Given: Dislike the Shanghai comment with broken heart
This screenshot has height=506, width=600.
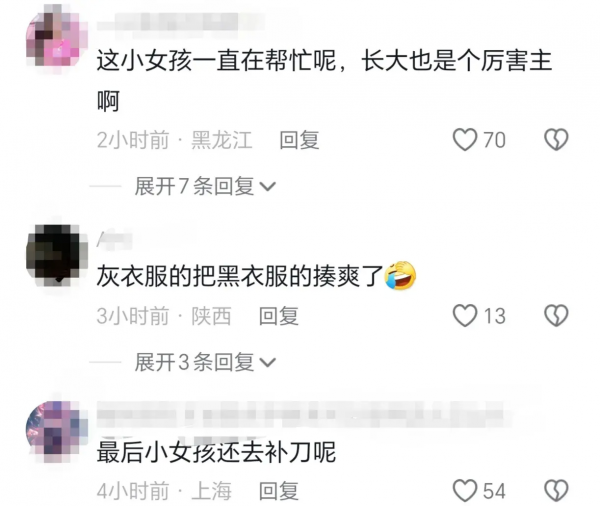Looking at the screenshot, I should pos(556,490).
